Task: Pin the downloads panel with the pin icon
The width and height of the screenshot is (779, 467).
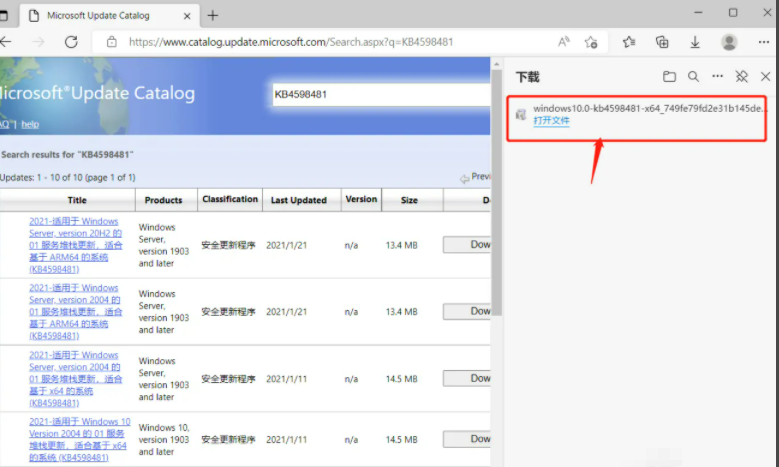Action: pos(742,77)
